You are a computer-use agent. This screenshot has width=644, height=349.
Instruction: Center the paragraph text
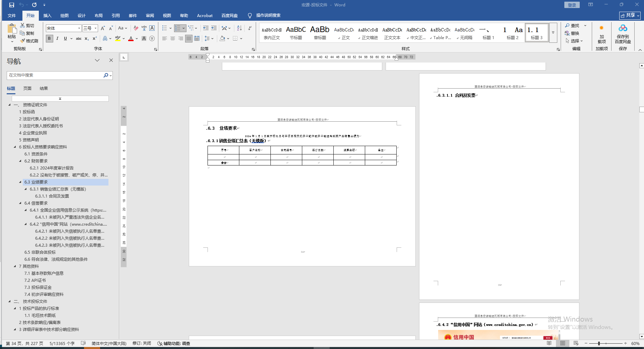click(173, 38)
